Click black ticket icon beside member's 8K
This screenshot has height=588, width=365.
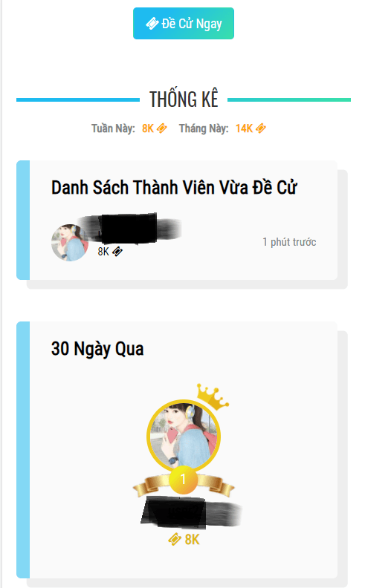117,251
